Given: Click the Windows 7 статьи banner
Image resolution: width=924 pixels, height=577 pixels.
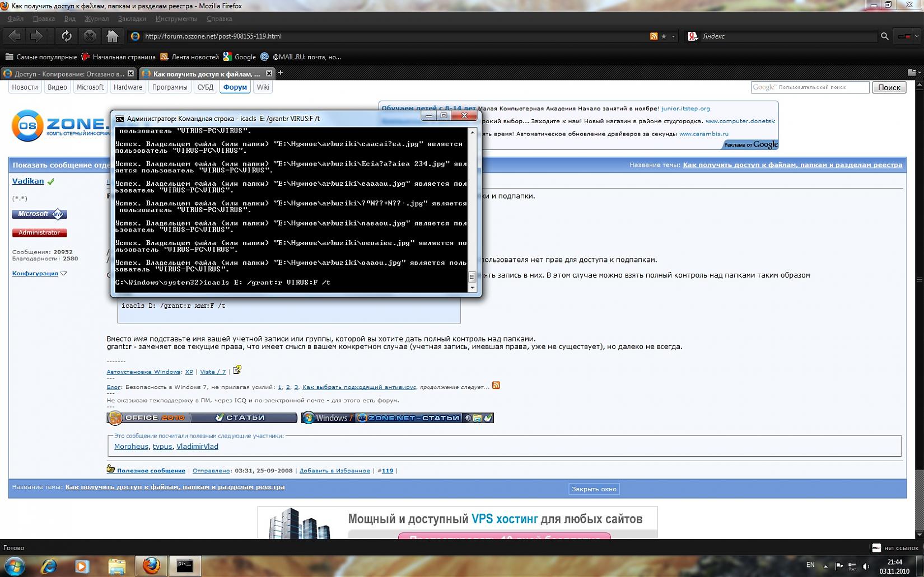Looking at the screenshot, I should pyautogui.click(x=398, y=418).
